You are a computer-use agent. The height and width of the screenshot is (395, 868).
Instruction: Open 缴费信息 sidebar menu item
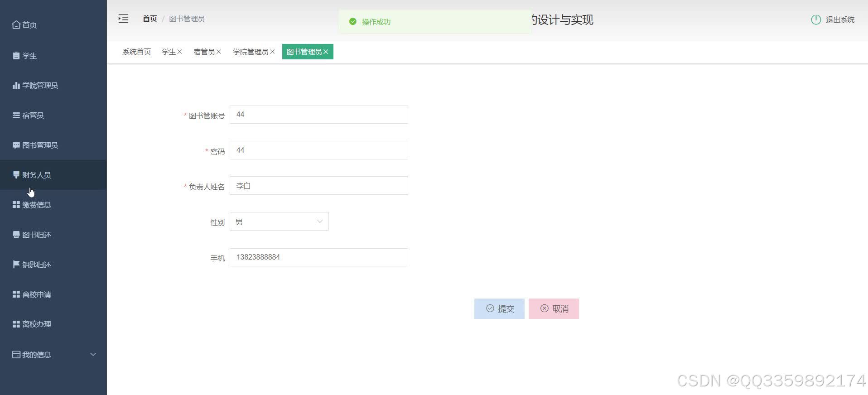click(x=53, y=205)
